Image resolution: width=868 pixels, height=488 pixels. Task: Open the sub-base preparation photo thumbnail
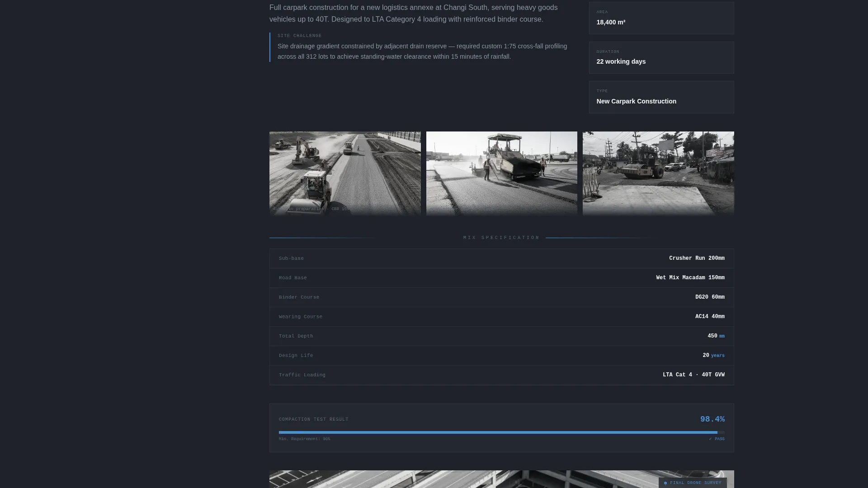pos(345,173)
